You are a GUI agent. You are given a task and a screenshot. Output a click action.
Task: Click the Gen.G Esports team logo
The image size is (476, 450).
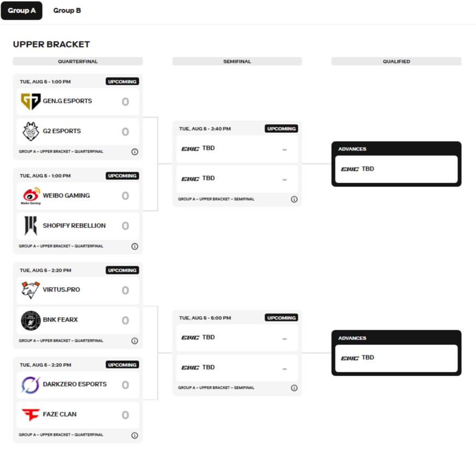click(x=31, y=101)
